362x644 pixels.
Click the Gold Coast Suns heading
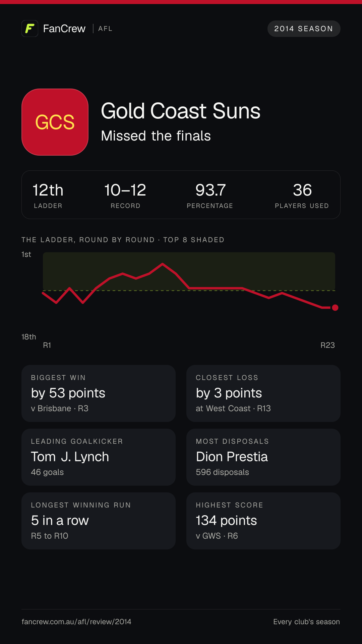(x=181, y=111)
